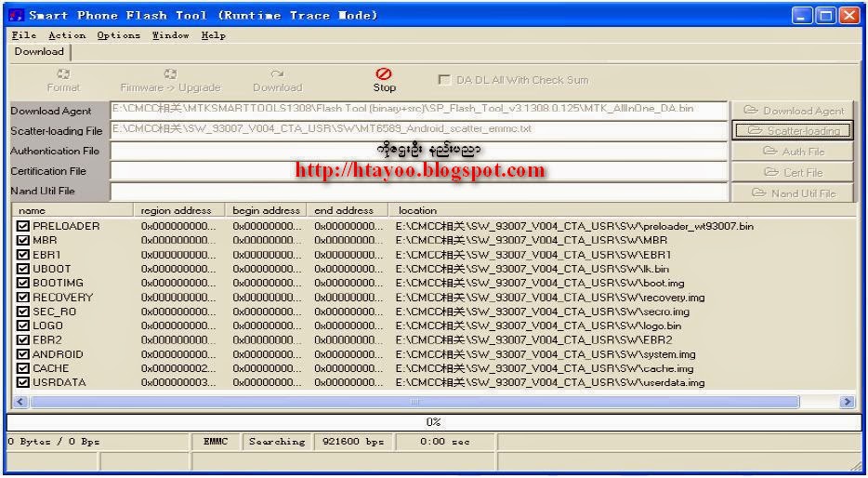The width and height of the screenshot is (868, 478).
Task: Select the secro.img location path
Action: pyautogui.click(x=543, y=312)
